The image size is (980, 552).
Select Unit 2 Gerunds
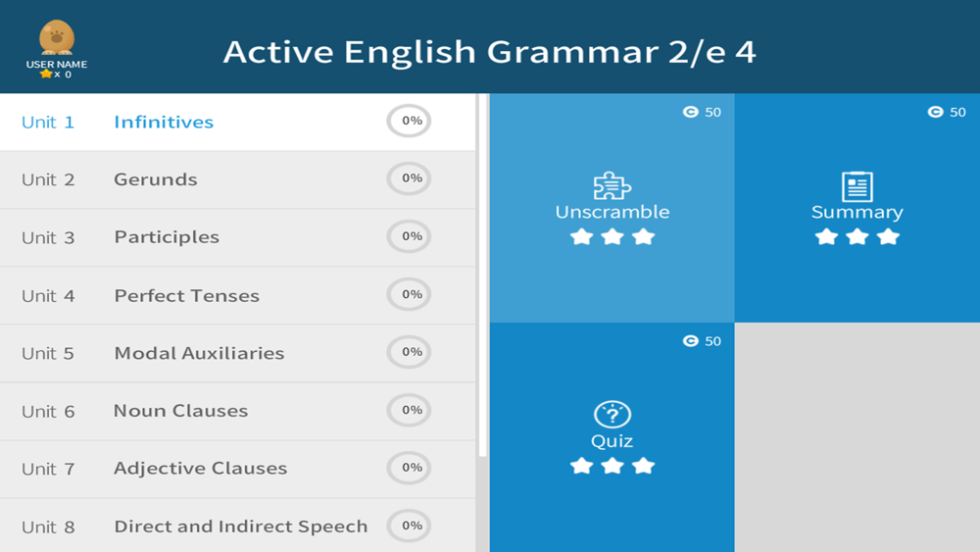[x=237, y=180]
